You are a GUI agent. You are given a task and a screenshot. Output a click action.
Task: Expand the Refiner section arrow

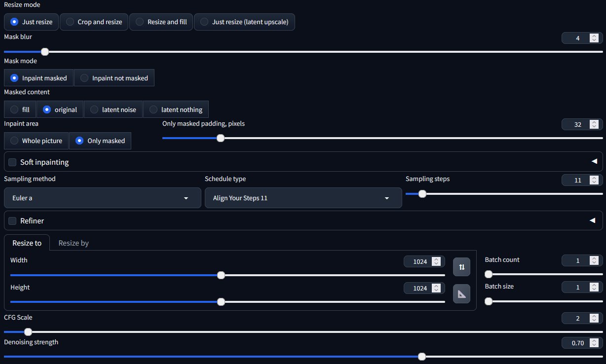[593, 220]
